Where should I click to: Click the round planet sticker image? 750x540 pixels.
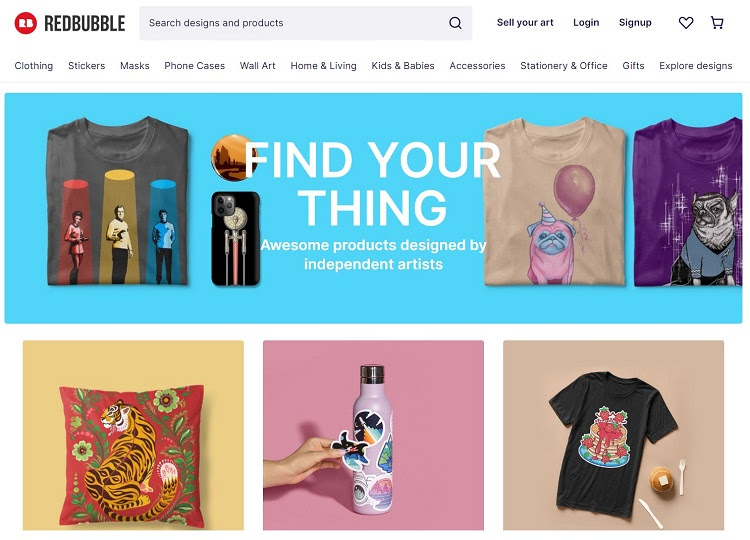click(x=232, y=157)
